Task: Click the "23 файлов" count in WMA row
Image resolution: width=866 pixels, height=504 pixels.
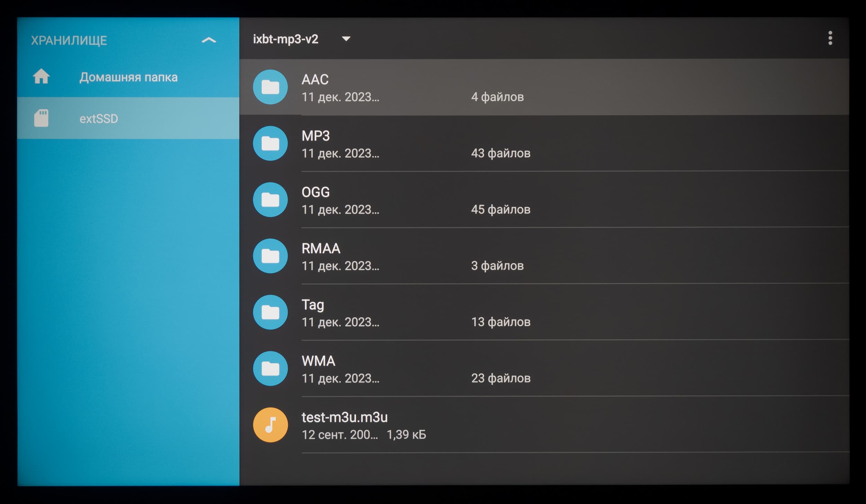Action: [x=501, y=378]
